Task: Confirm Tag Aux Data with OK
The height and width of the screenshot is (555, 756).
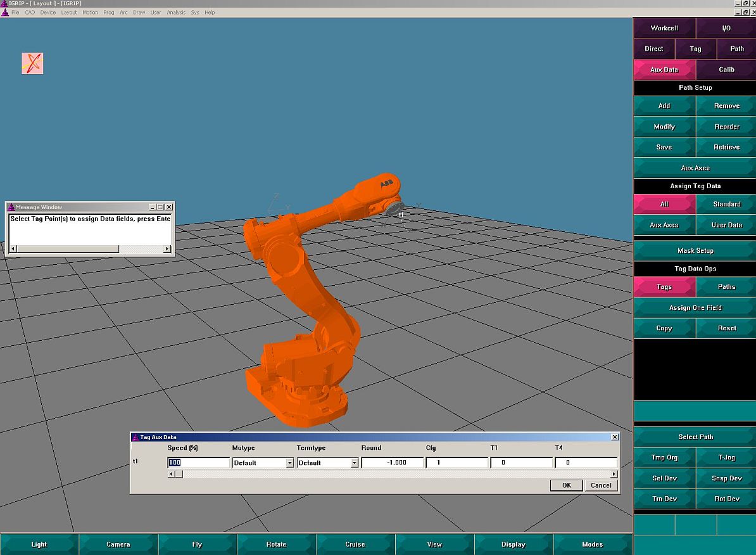Action: click(x=567, y=485)
